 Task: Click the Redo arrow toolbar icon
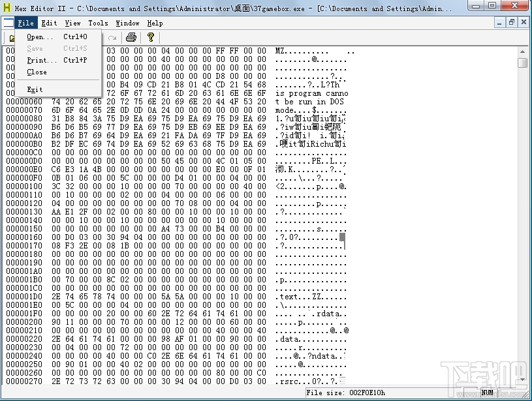112,38
